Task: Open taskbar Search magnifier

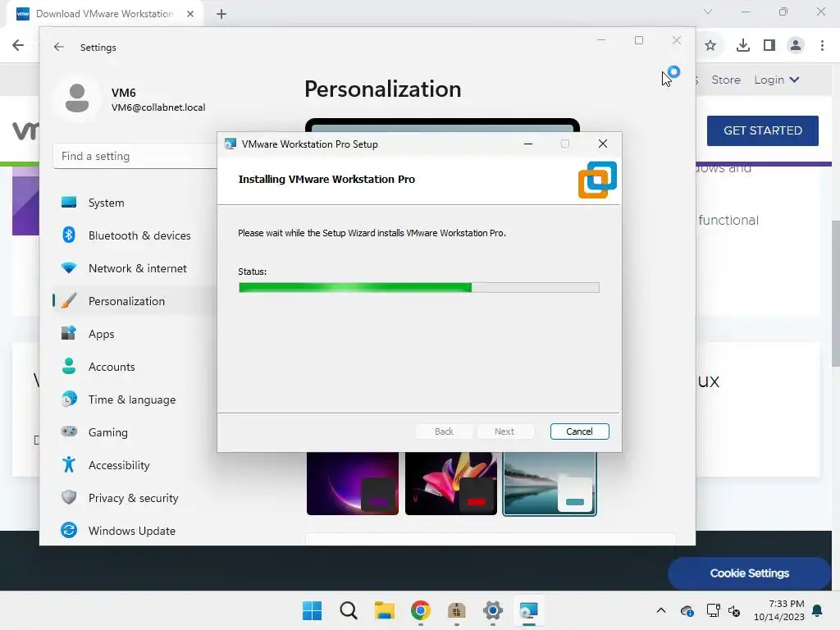Action: 348,610
